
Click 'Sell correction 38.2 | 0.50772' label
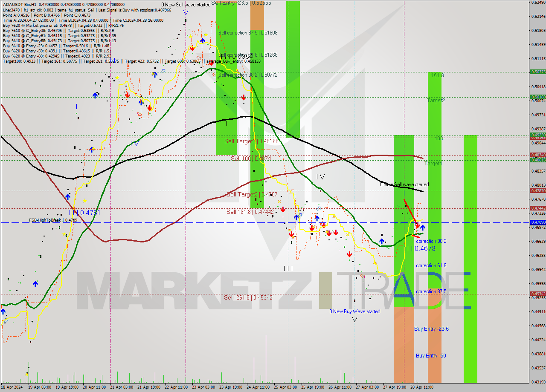coord(248,75)
